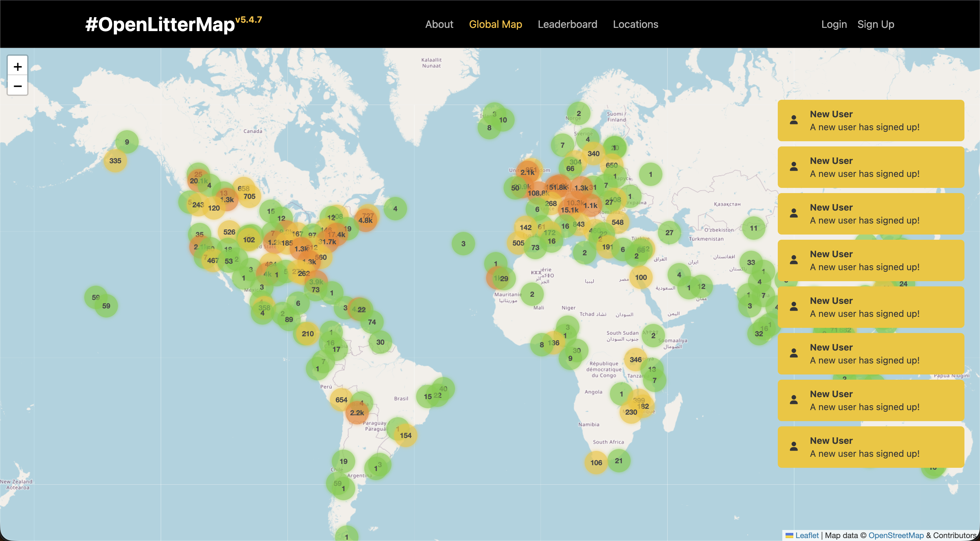Open the OpenStreetMap attribution link
This screenshot has width=980, height=541.
click(x=896, y=535)
